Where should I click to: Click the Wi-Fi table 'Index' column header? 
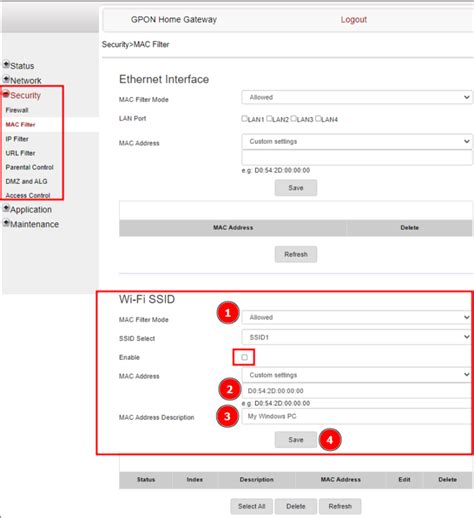pyautogui.click(x=195, y=480)
